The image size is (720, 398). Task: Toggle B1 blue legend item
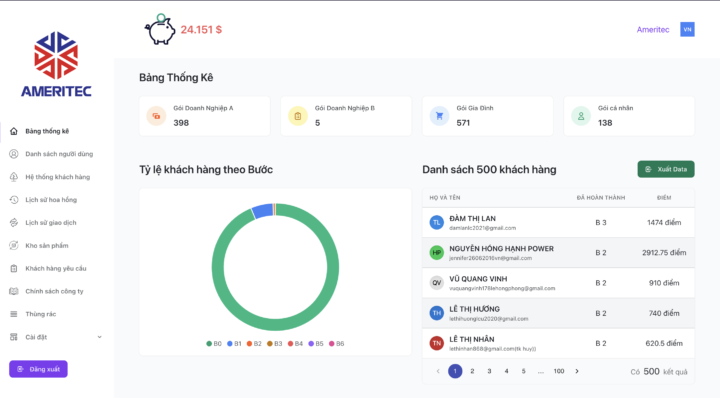coord(234,344)
